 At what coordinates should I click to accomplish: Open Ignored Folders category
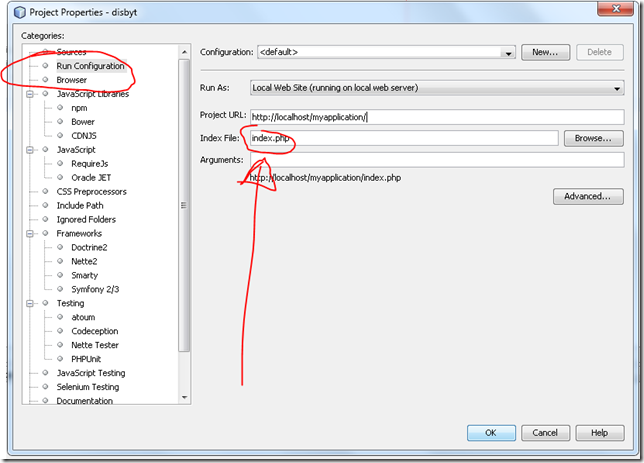(86, 219)
